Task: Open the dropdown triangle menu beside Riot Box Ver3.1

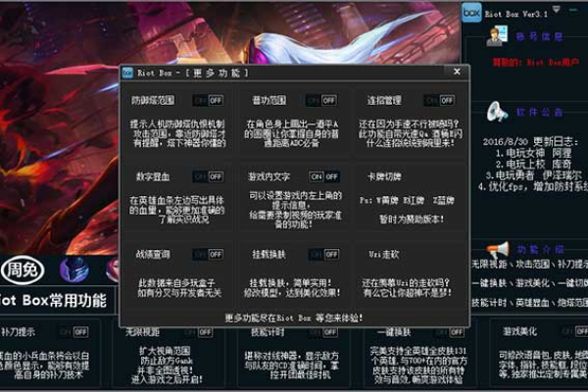Action: tap(557, 10)
